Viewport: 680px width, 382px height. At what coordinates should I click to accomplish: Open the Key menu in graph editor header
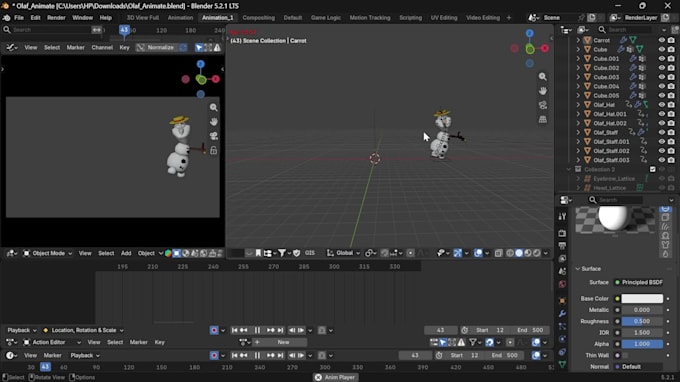(x=124, y=48)
